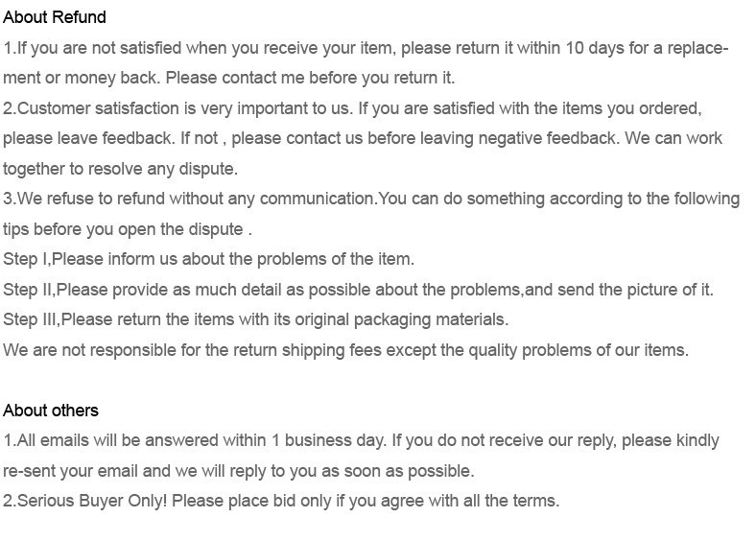Click the "About others" heading
Screen dimensions: 756x541
(x=51, y=411)
